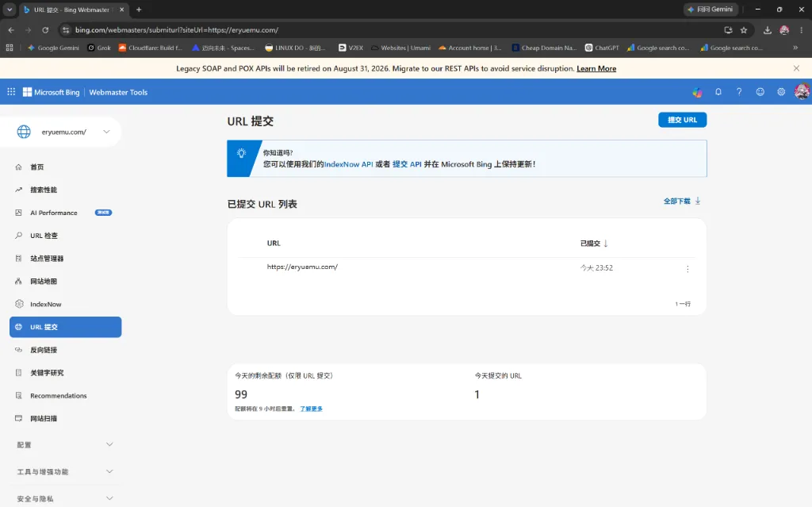Open the Cheap Domain Na... bookmark
The height and width of the screenshot is (507, 812).
pyautogui.click(x=544, y=48)
